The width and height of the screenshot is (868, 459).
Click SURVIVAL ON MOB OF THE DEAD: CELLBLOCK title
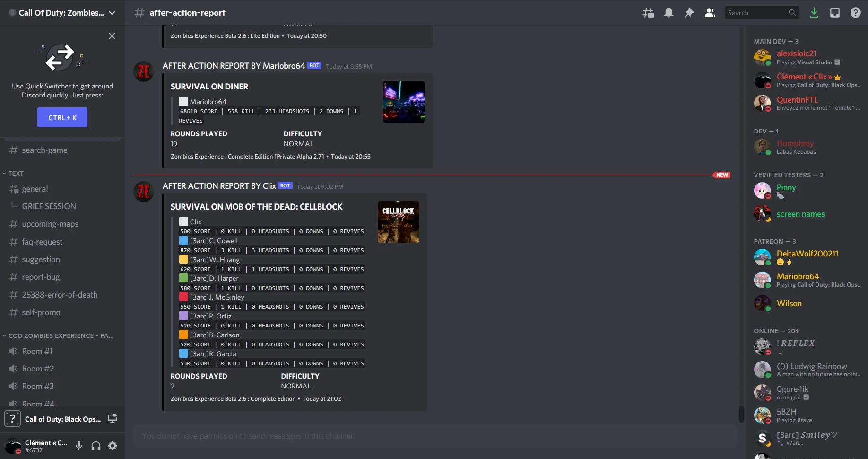click(x=257, y=207)
